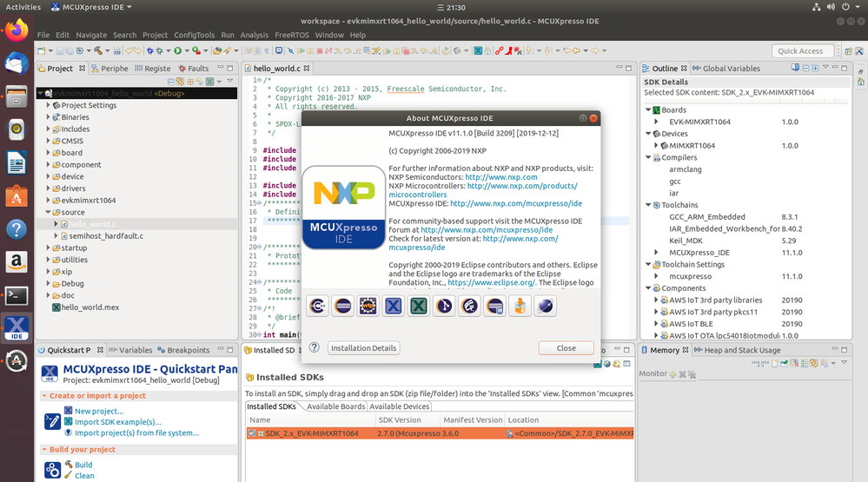The height and width of the screenshot is (482, 868).
Task: Select hello_world.mex in the project tree
Action: (90, 307)
